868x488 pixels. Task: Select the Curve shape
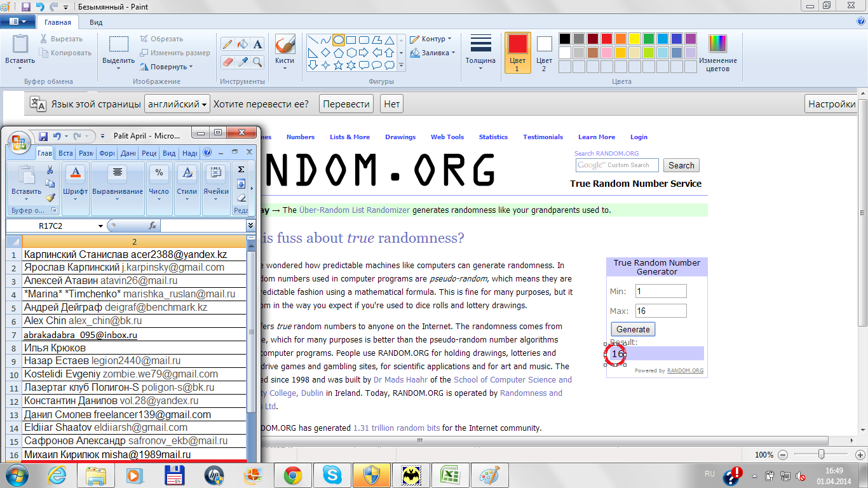click(326, 39)
